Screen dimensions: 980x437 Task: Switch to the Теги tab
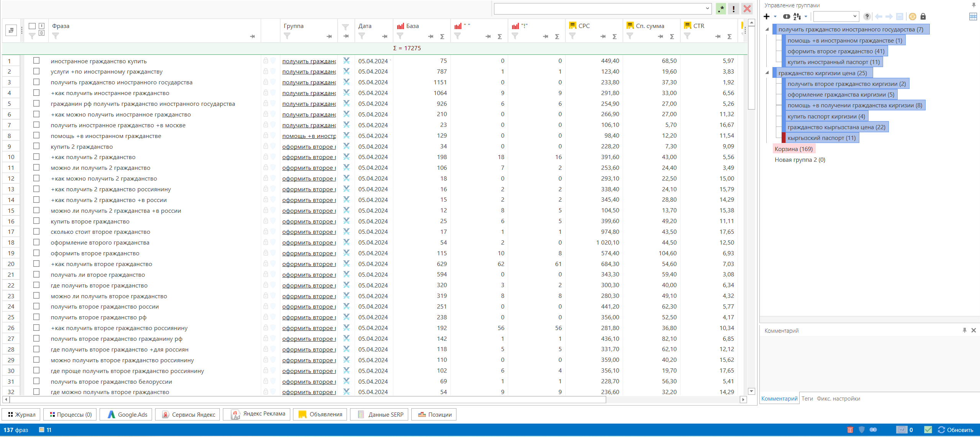pyautogui.click(x=807, y=399)
